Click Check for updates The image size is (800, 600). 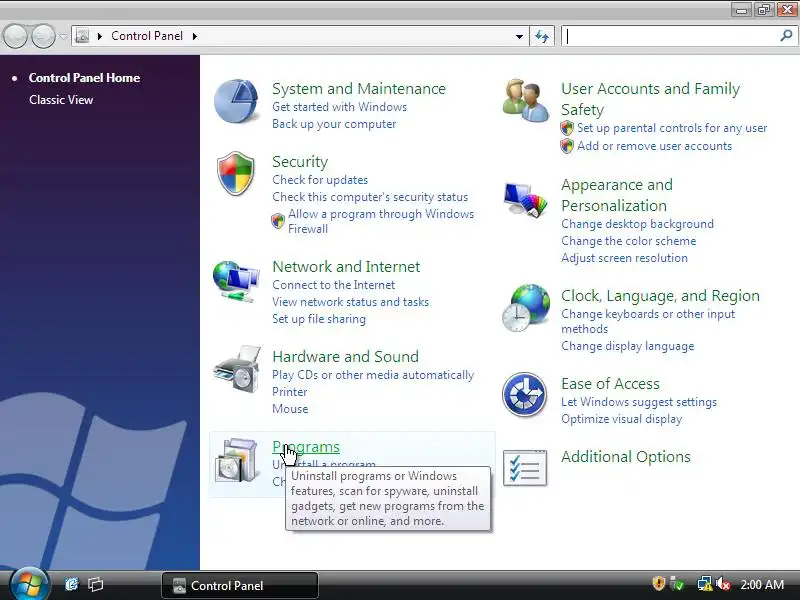[320, 180]
